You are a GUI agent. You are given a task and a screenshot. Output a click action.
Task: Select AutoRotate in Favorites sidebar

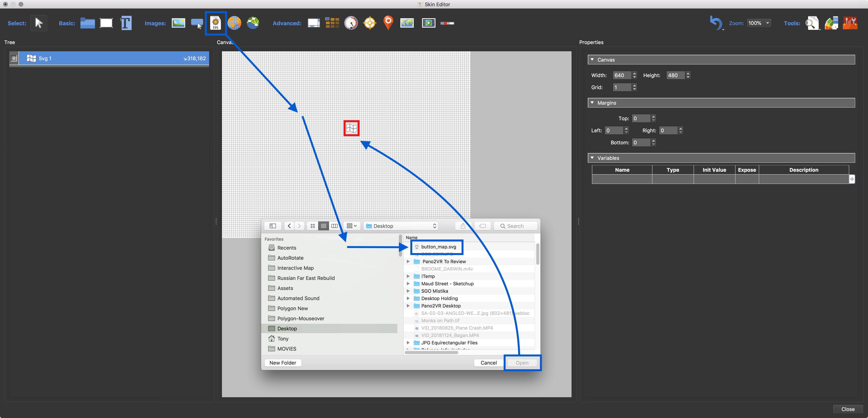point(290,258)
